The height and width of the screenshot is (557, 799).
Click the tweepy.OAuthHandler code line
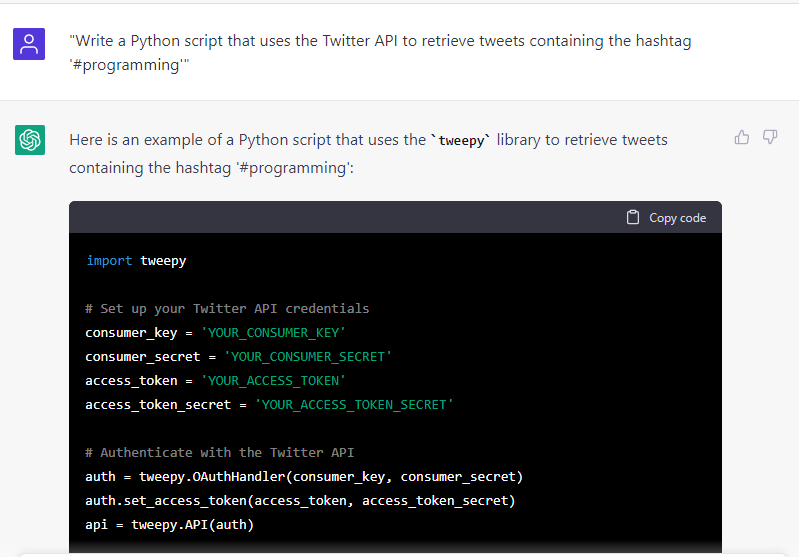tap(304, 476)
